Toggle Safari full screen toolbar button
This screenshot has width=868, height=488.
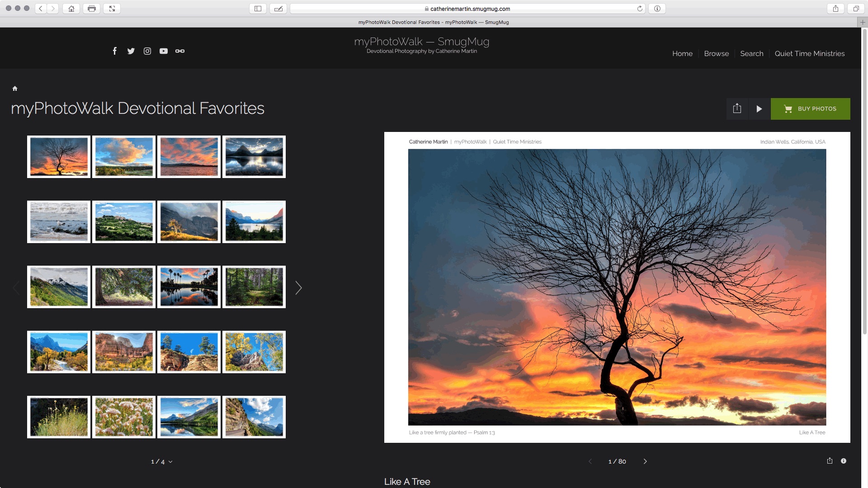[112, 9]
